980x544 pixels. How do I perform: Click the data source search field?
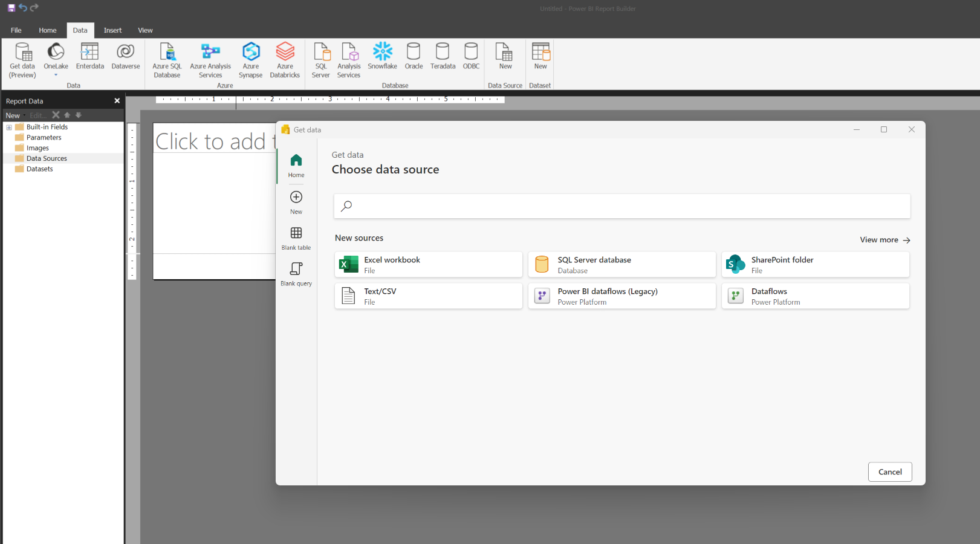coord(621,206)
